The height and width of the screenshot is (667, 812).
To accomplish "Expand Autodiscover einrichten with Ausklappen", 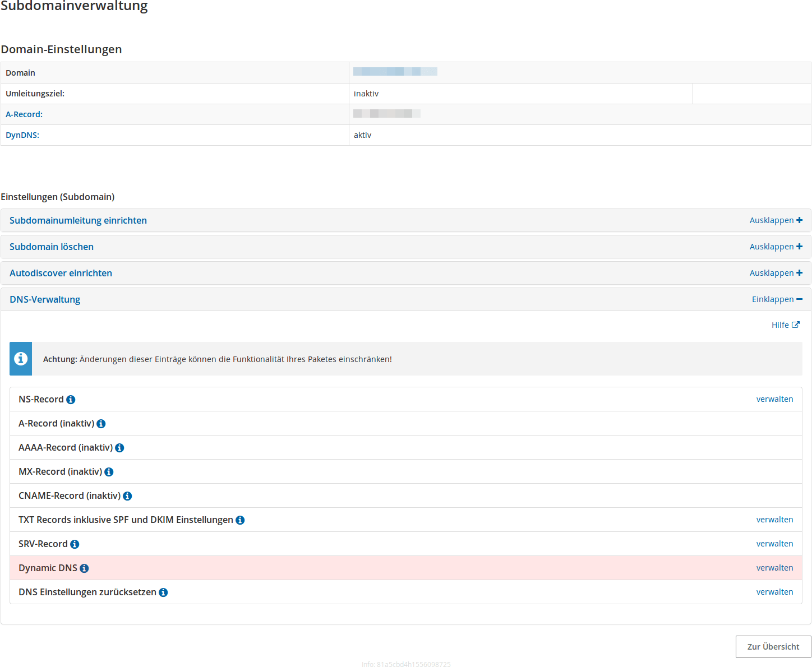I will coord(776,273).
